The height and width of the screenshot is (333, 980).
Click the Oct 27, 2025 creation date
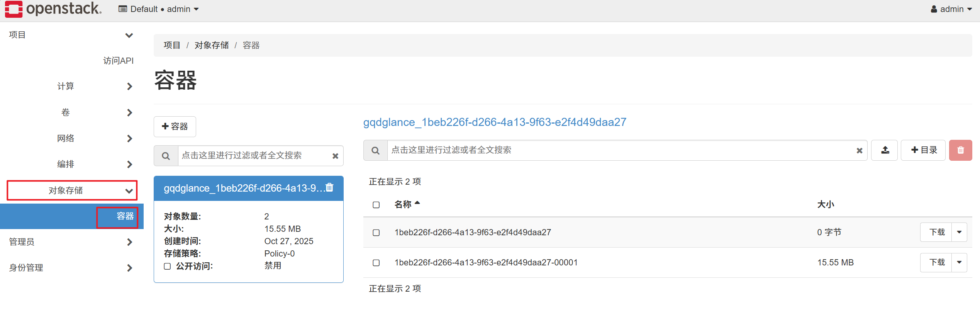click(x=289, y=241)
